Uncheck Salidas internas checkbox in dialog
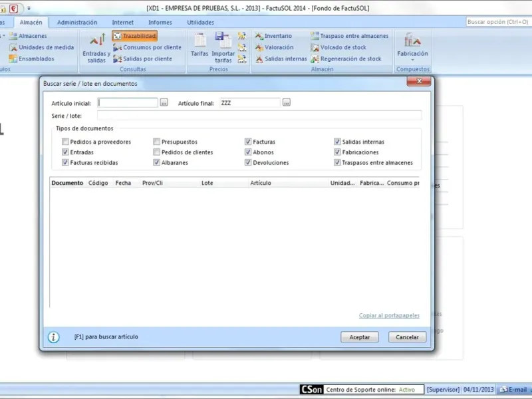Screen dimensions: 532x399 point(337,142)
